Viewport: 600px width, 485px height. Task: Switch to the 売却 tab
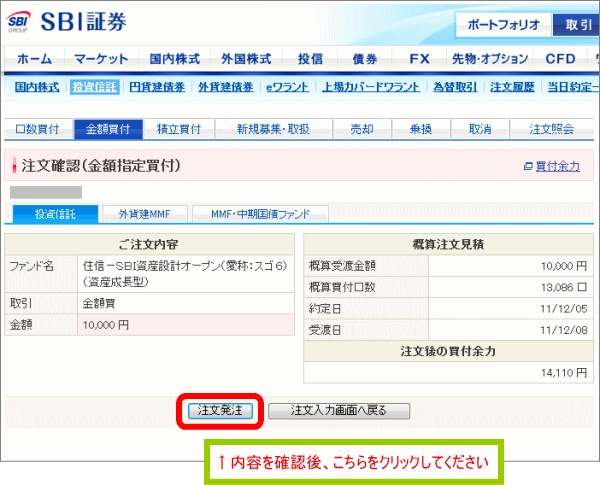click(x=362, y=129)
